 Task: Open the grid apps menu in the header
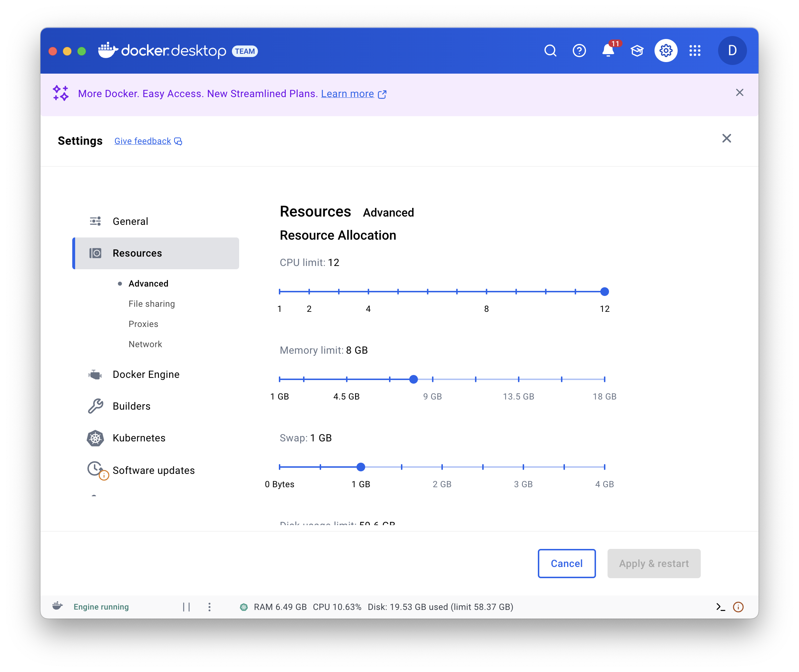click(695, 50)
